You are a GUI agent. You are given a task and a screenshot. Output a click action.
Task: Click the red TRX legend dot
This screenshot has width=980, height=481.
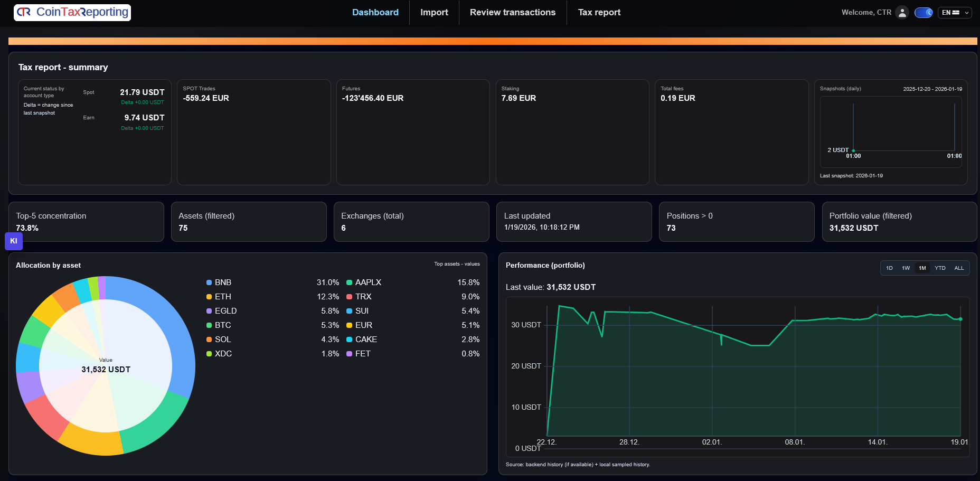349,297
